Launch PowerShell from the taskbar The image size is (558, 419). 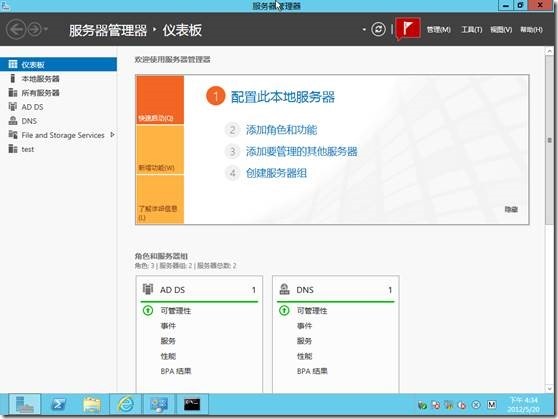pyautogui.click(x=58, y=404)
